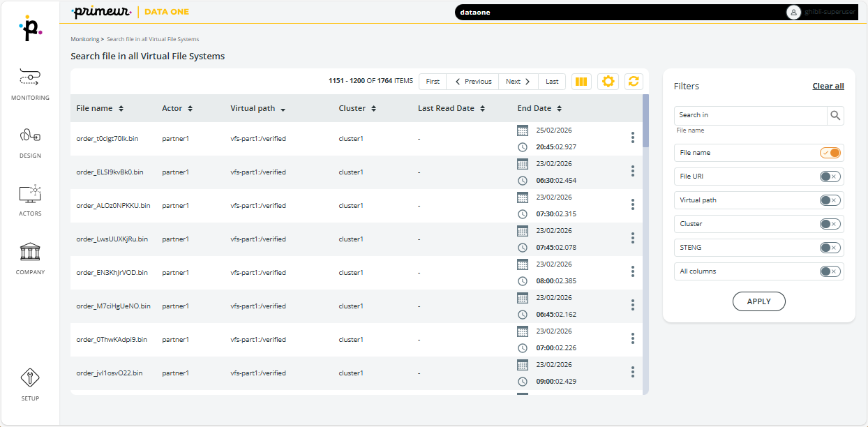Open table settings gear icon

[608, 82]
